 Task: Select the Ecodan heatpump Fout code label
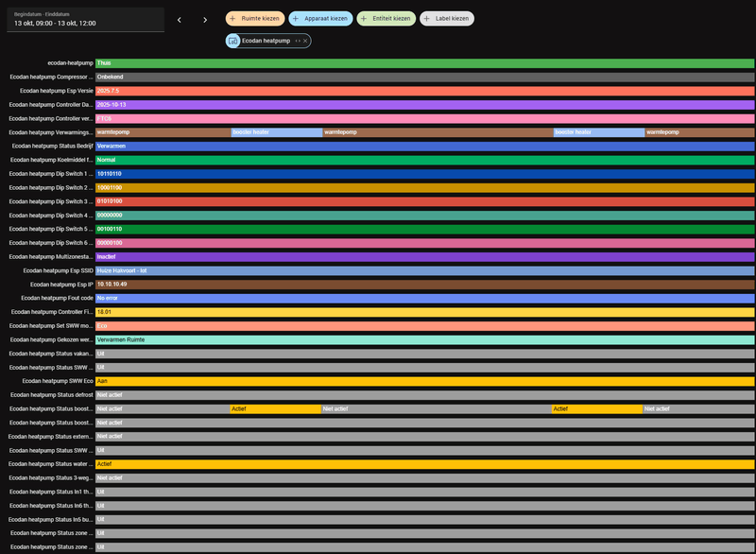(57, 299)
